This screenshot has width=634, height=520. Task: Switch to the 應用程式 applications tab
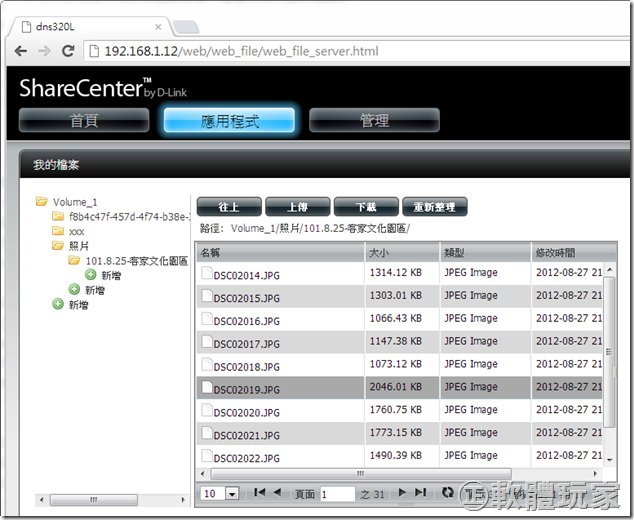click(x=229, y=120)
